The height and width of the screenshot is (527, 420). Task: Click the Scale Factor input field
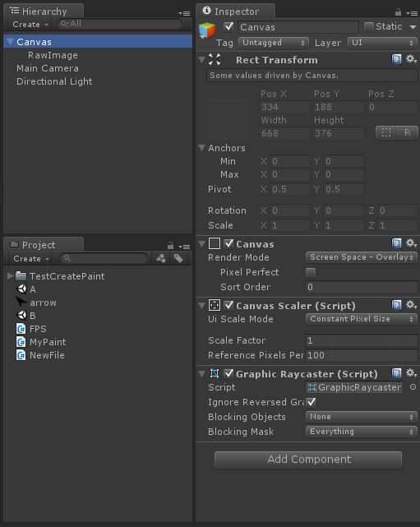pos(361,340)
